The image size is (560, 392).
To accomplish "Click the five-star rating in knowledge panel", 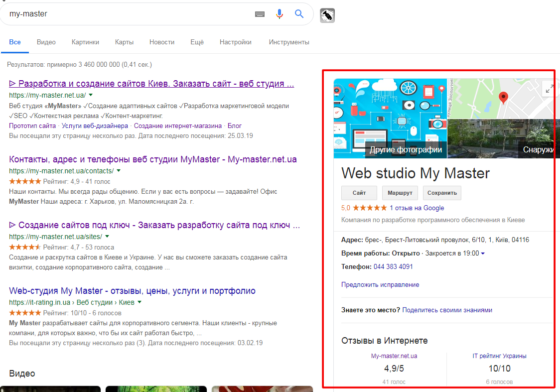I will pos(370,208).
